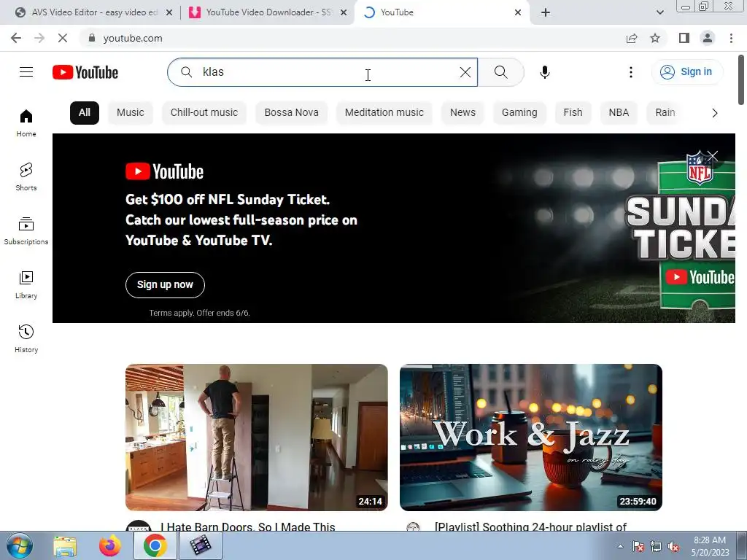Open Chrome profile avatar menu
747x560 pixels.
708,38
